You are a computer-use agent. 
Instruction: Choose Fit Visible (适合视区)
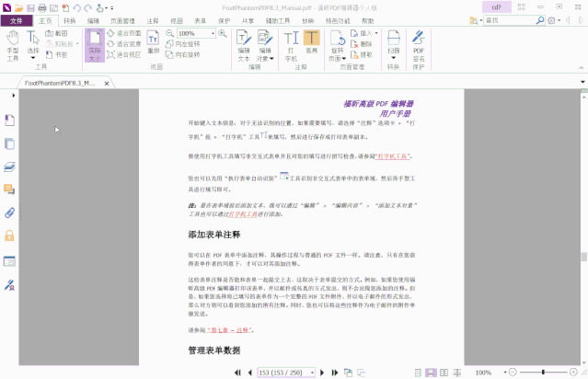click(124, 54)
